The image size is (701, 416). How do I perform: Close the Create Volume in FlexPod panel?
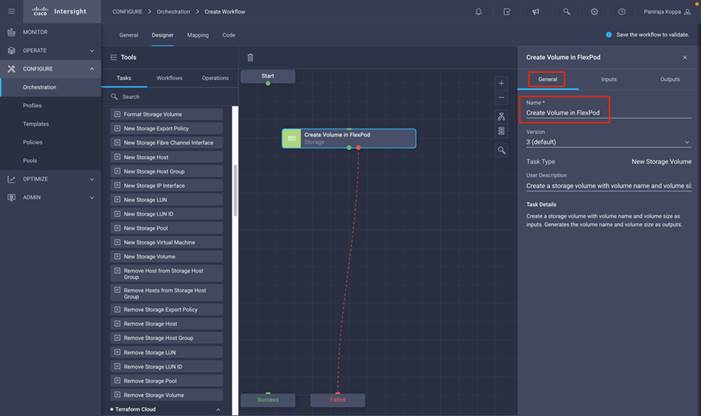(684, 58)
